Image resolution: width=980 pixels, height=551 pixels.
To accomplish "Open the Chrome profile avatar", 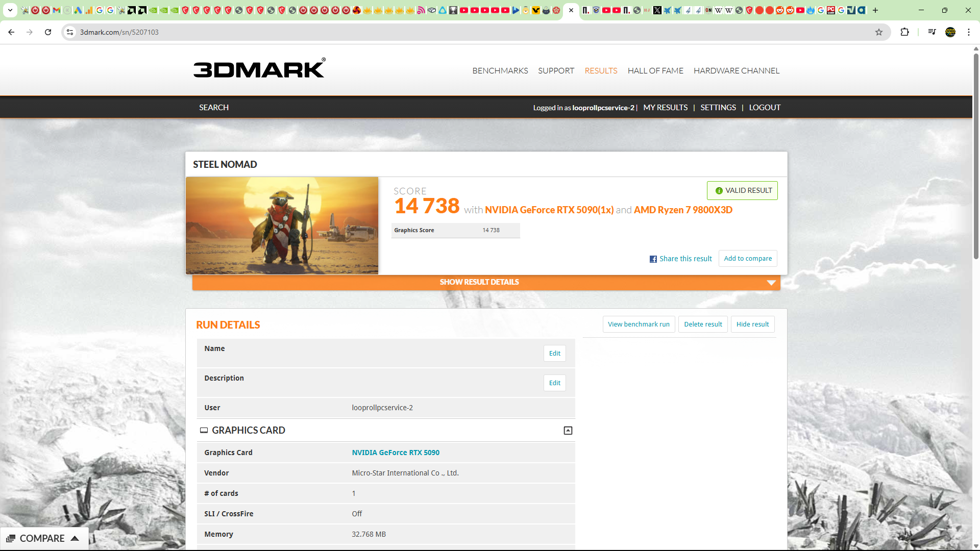I will point(950,32).
